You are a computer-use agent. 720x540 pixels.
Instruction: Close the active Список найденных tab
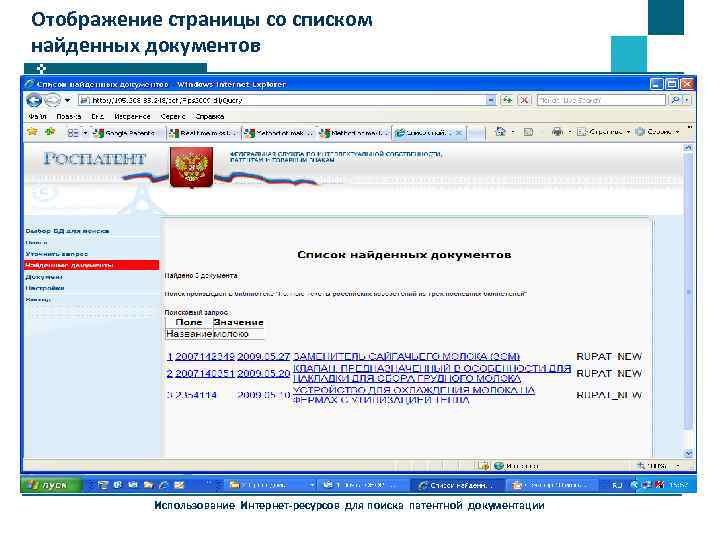click(x=458, y=133)
